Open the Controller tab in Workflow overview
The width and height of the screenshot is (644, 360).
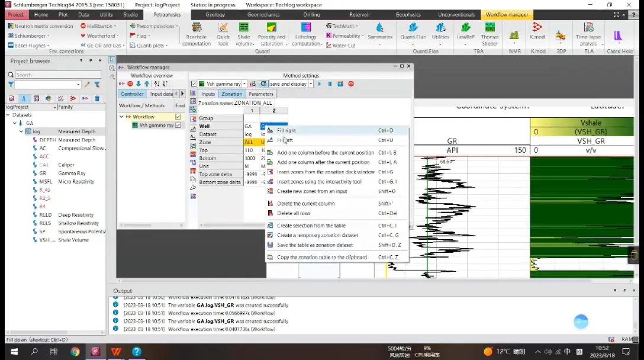132,94
